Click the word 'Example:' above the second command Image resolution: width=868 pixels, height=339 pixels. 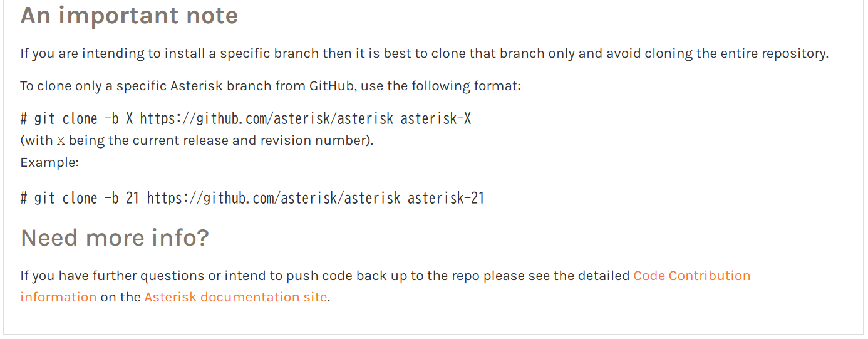[x=49, y=162]
